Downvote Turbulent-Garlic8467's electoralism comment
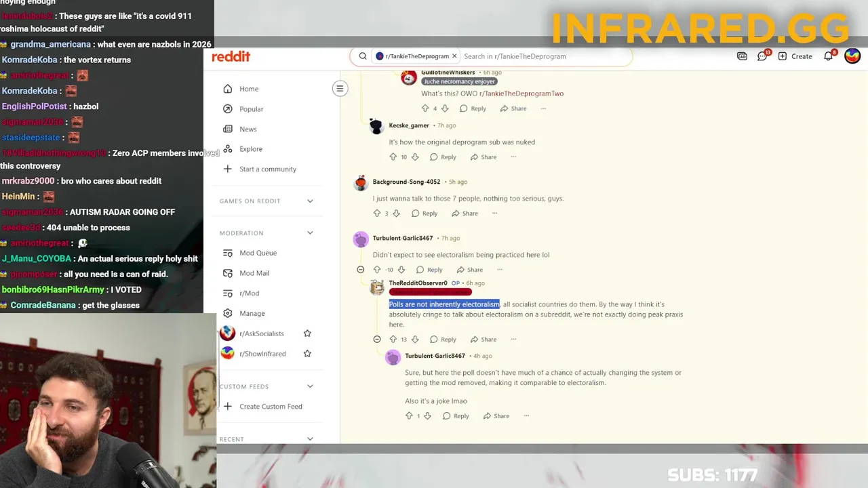Image resolution: width=868 pixels, height=488 pixels. (401, 270)
